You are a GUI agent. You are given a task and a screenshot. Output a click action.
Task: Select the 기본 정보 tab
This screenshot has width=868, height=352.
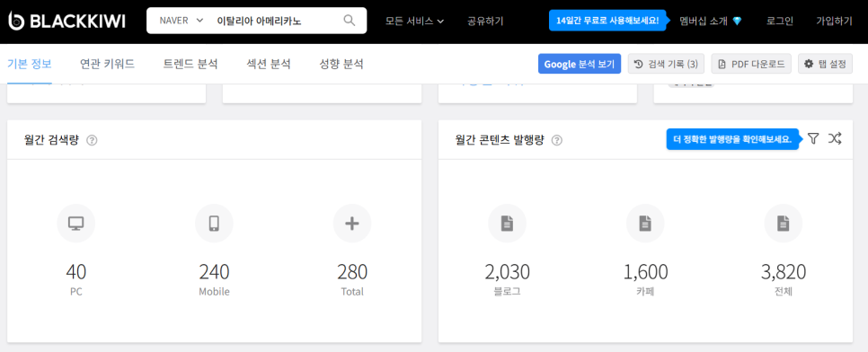pos(30,64)
